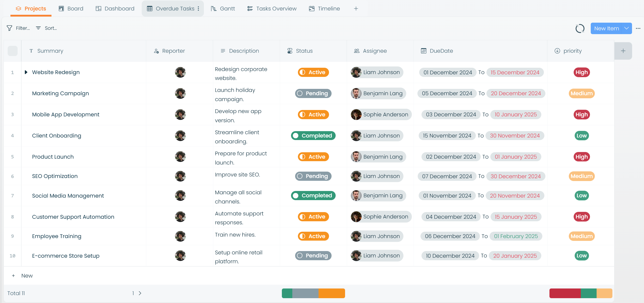The image size is (644, 303).
Task: Add a new view with plus icon
Action: coord(356,9)
